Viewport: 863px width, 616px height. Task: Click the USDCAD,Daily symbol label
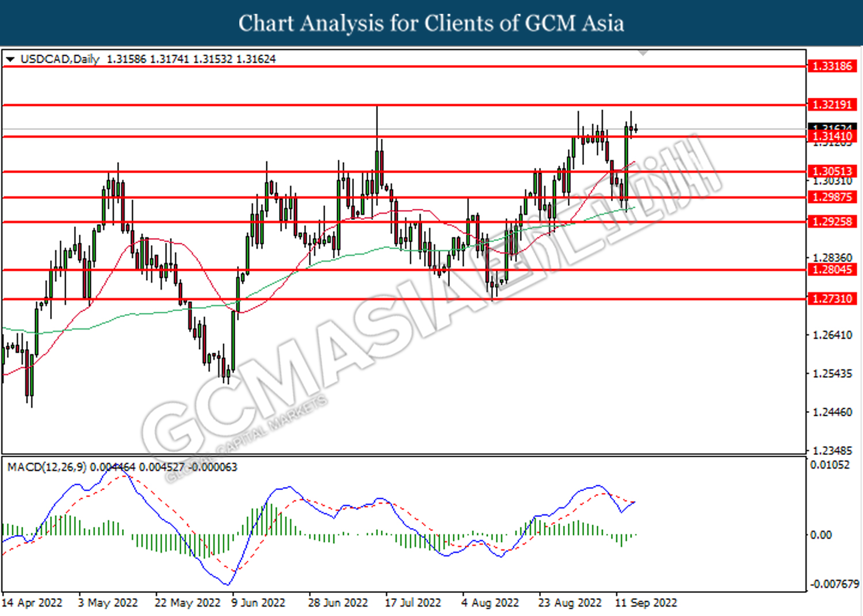click(x=60, y=59)
